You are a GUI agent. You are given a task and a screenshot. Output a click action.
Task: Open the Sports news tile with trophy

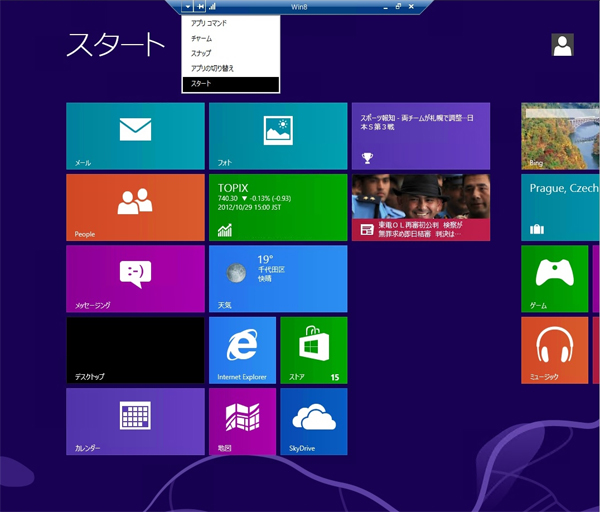point(421,136)
